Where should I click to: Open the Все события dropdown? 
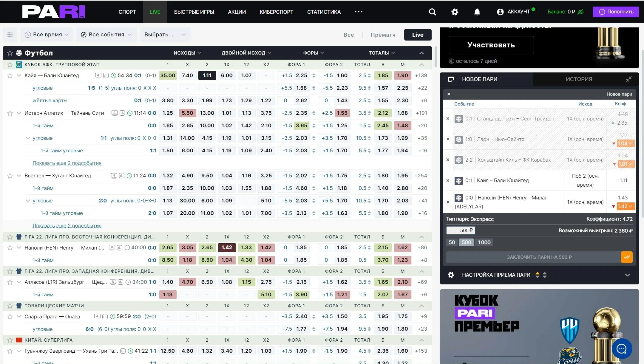pos(106,35)
